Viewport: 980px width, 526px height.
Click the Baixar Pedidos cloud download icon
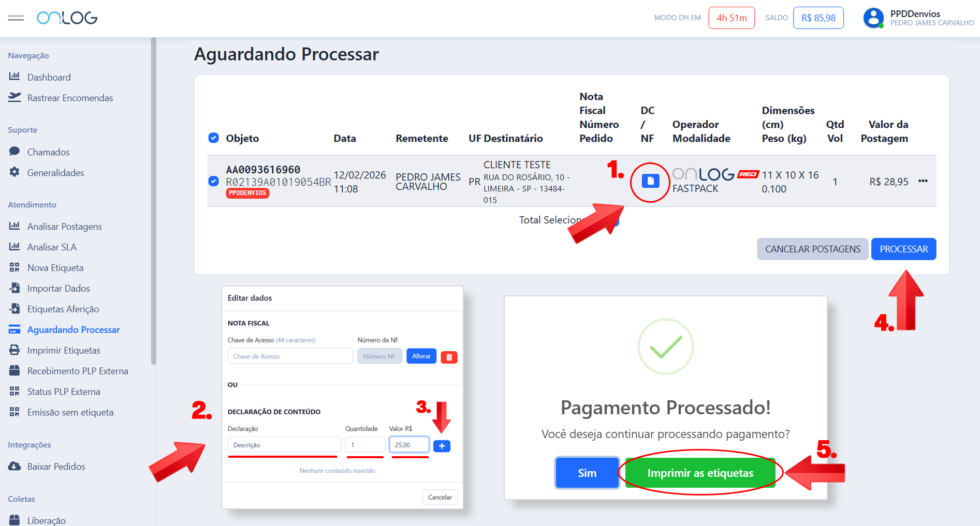(x=14, y=466)
